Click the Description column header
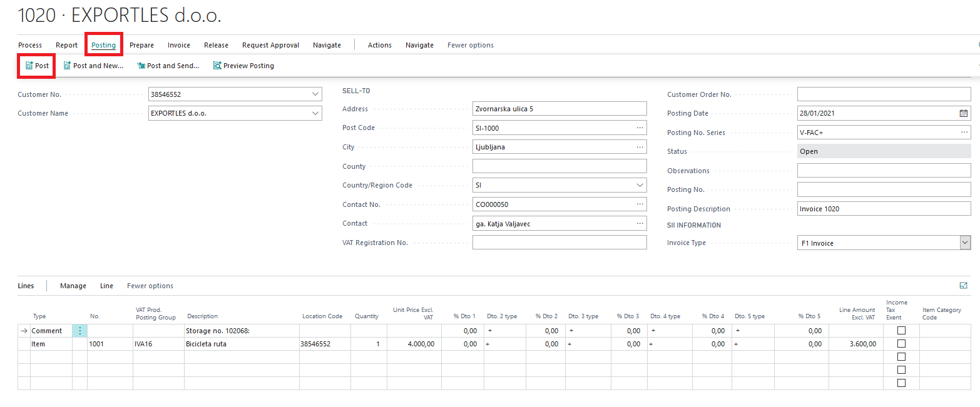 [x=202, y=316]
